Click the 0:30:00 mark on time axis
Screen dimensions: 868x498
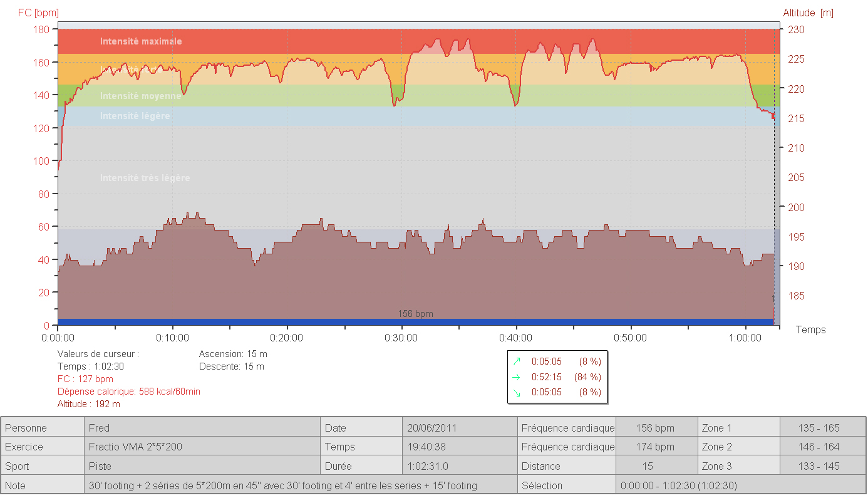(401, 338)
